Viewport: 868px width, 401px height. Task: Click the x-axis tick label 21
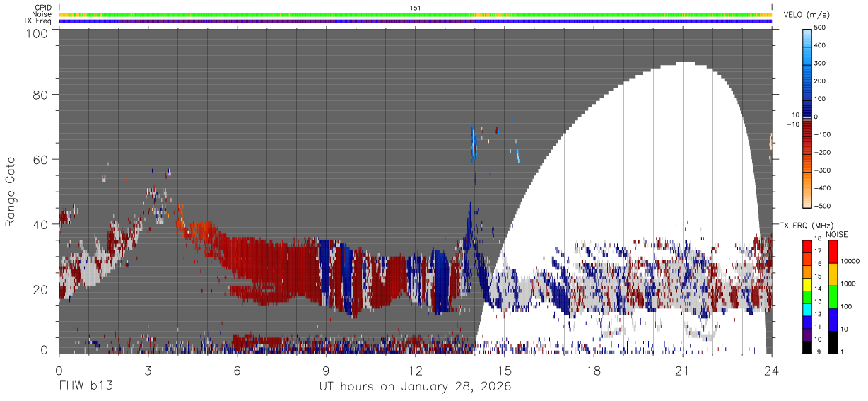point(683,371)
